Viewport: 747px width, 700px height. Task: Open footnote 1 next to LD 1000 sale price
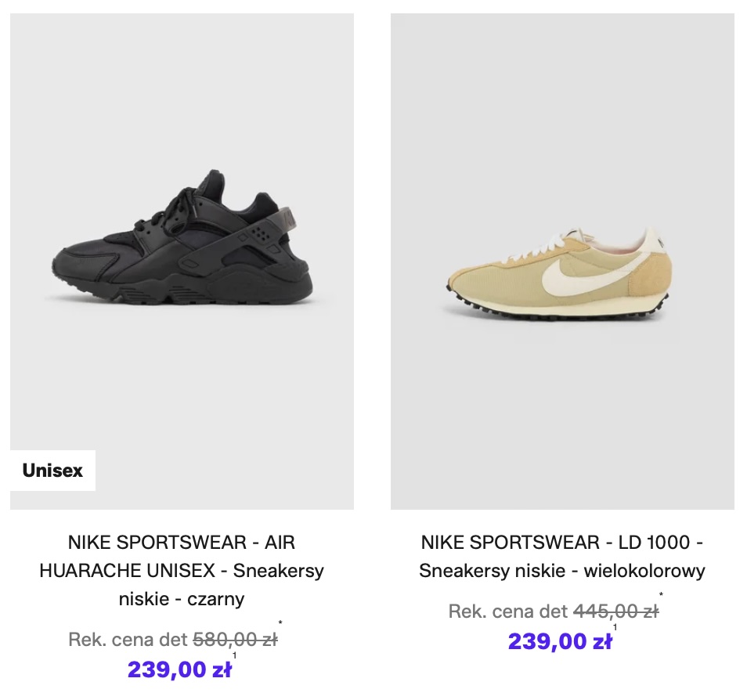tap(615, 627)
